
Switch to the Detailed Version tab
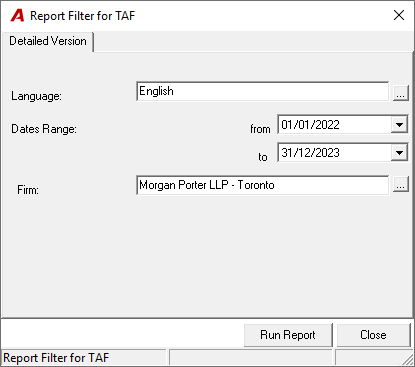48,41
